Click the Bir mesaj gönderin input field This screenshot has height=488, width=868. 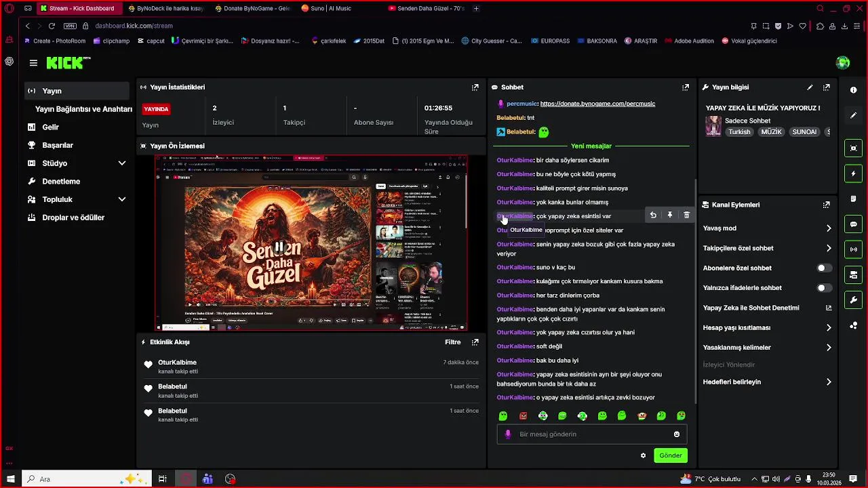[592, 434]
